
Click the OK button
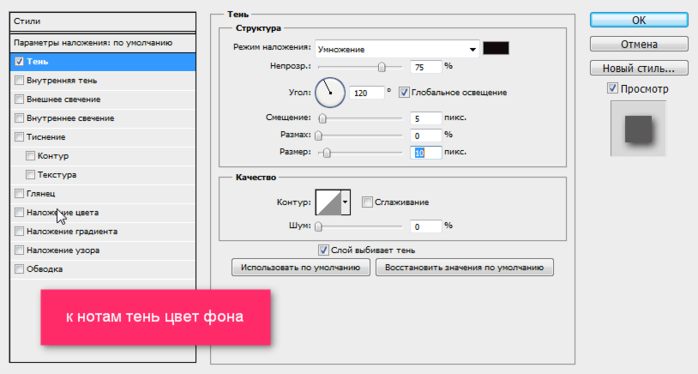pyautogui.click(x=639, y=20)
